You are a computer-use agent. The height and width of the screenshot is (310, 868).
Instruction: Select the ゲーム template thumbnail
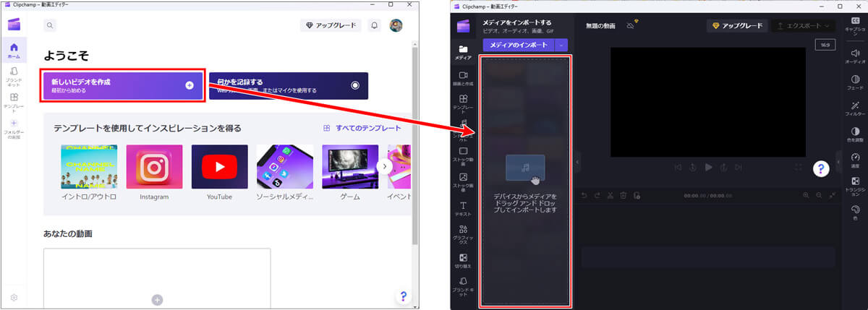click(x=350, y=166)
